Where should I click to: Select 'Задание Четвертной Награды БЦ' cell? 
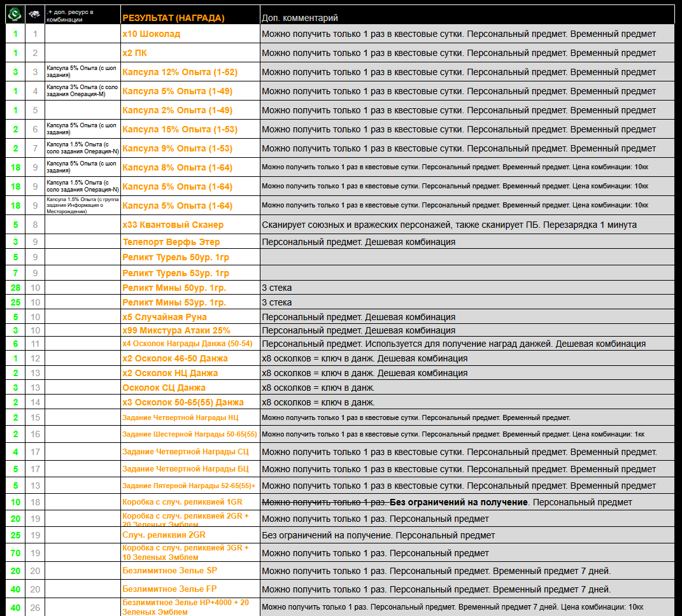coord(185,469)
